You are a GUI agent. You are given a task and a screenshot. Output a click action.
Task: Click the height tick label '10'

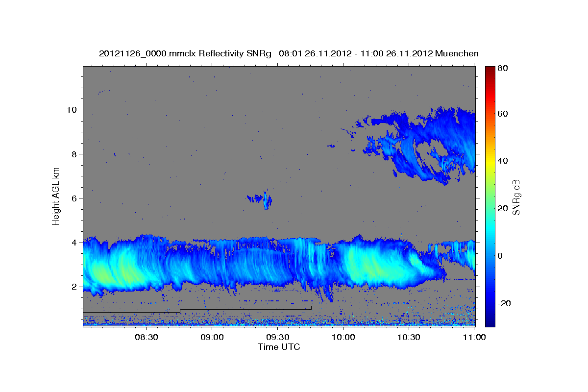[72, 110]
